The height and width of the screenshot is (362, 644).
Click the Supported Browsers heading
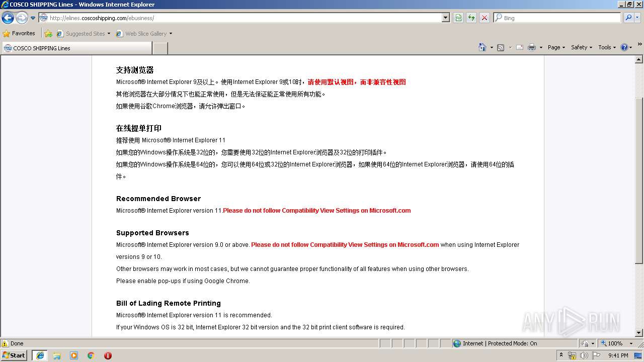pos(152,233)
